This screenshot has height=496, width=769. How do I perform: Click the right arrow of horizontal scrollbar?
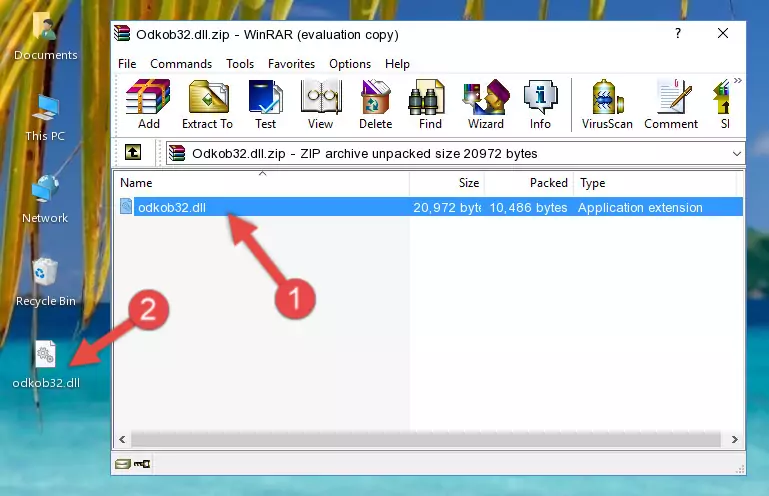coord(735,439)
